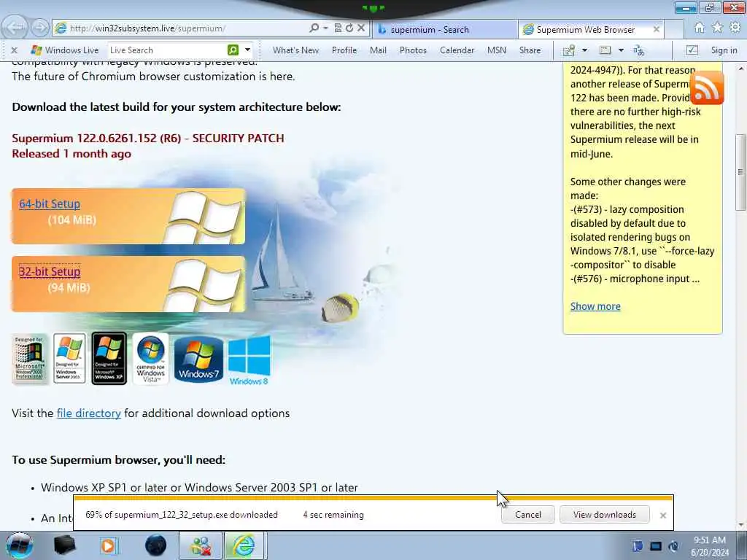Screen dimensions: 747x560
Task: Click the Certified for Windows Vista badge
Action: pos(150,358)
